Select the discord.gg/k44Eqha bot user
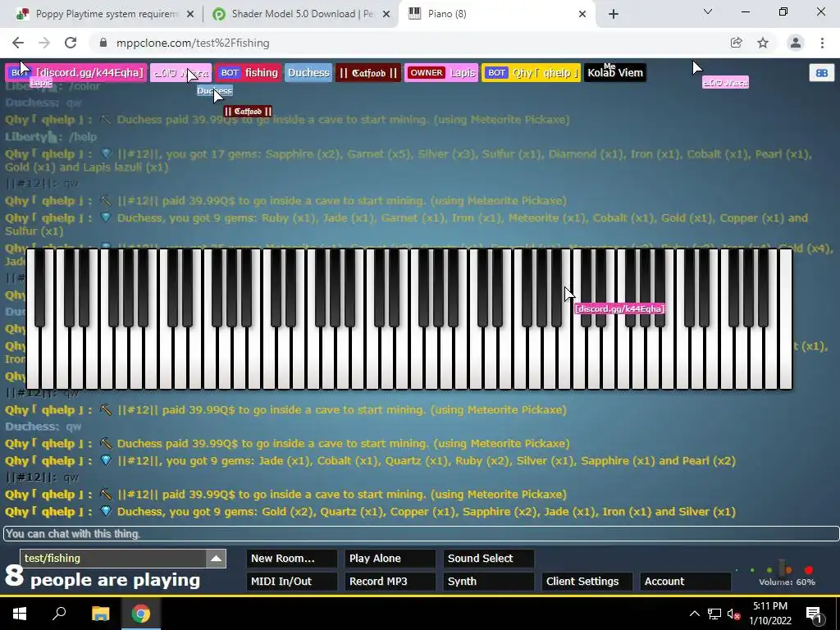 click(76, 73)
